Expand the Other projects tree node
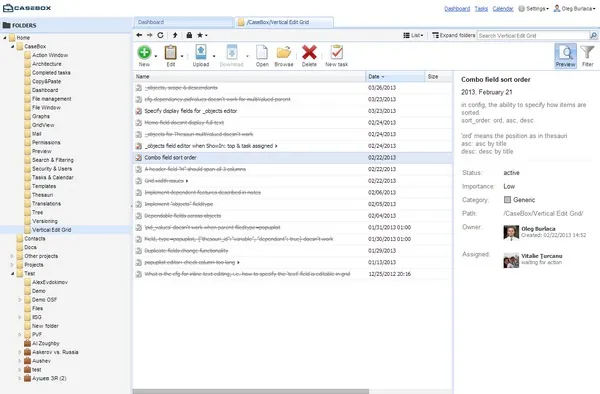Image resolution: width=600 pixels, height=394 pixels. (x=12, y=256)
